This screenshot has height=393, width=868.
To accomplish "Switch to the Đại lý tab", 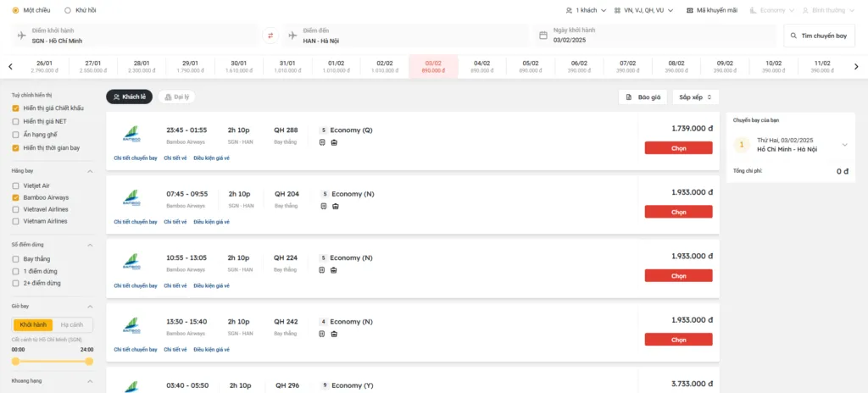I will pyautogui.click(x=176, y=97).
